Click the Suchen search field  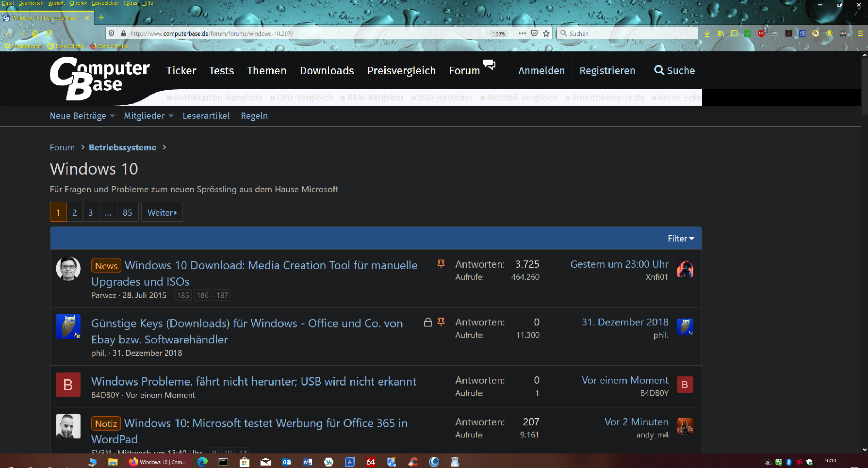click(x=626, y=33)
